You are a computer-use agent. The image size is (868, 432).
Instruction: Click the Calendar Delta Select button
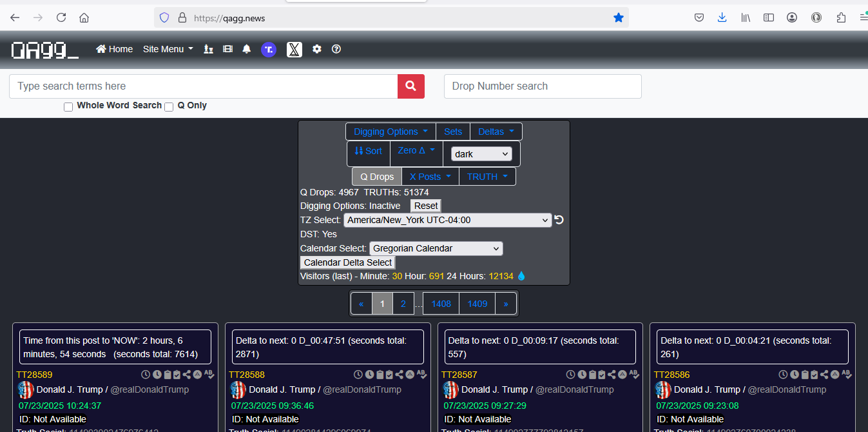point(348,262)
